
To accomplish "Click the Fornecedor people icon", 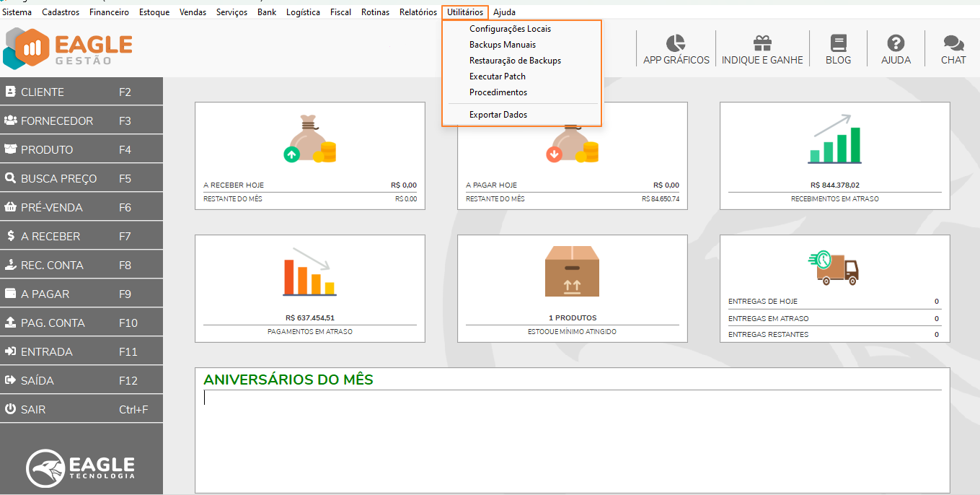I will 11,121.
